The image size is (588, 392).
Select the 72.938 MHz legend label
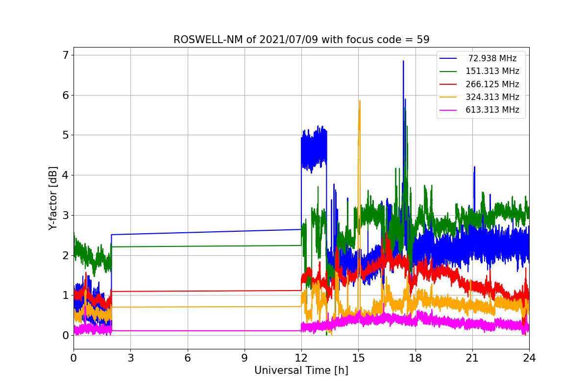click(492, 58)
